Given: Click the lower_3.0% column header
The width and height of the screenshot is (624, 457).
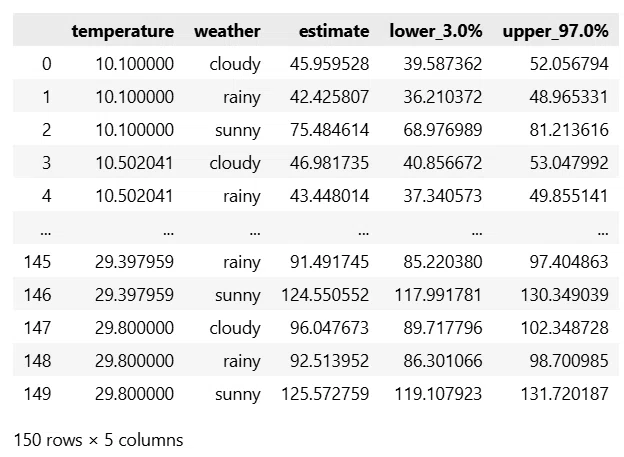Looking at the screenshot, I should pos(436,31).
